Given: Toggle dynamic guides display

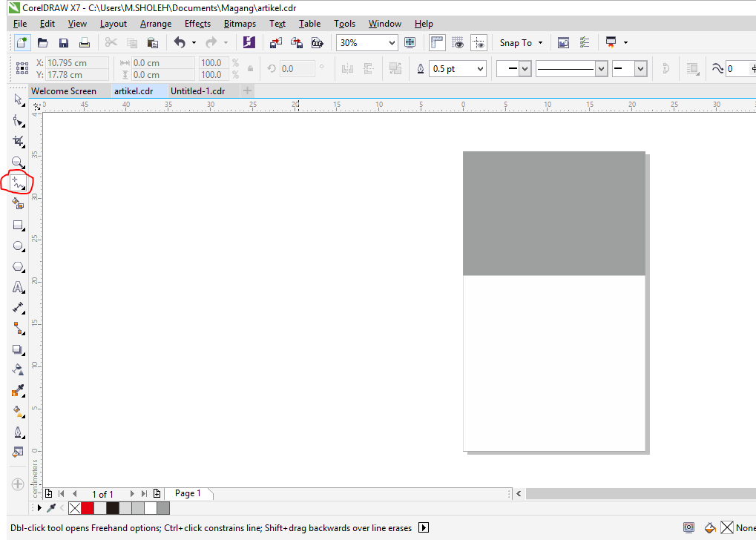Looking at the screenshot, I should point(479,42).
